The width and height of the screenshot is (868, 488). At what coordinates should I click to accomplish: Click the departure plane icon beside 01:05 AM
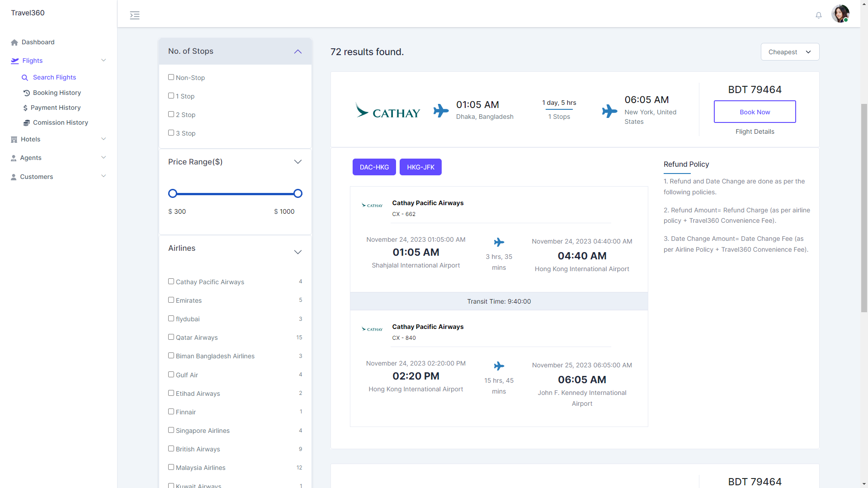[x=441, y=110]
